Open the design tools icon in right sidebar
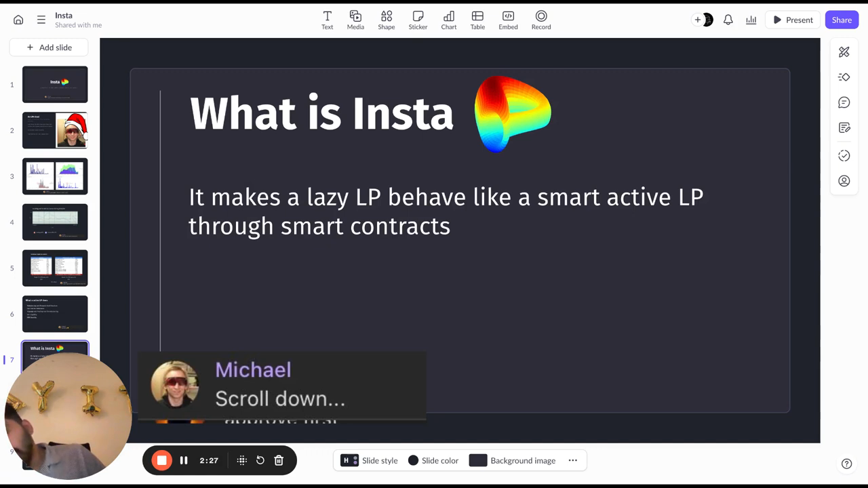Viewport: 868px width, 488px height. (x=844, y=52)
